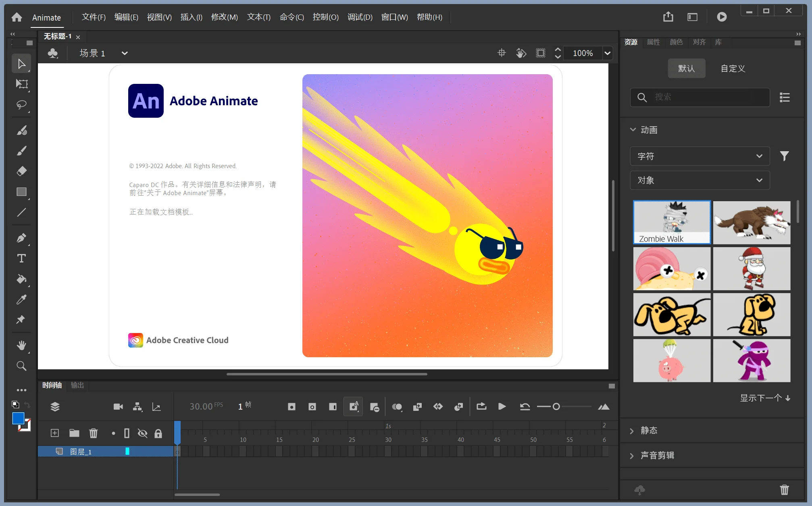Choose the Eraser tool
The height and width of the screenshot is (506, 812).
pos(21,171)
